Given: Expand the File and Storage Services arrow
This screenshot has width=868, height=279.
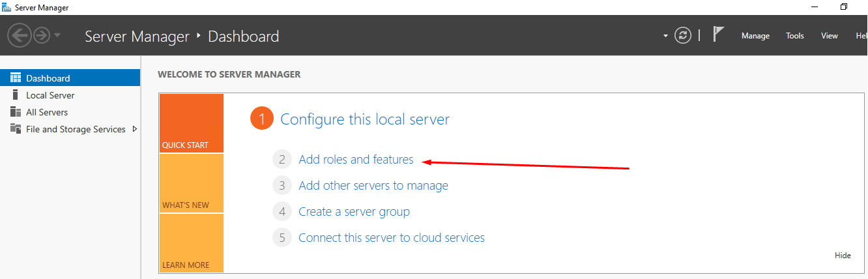Looking at the screenshot, I should [x=134, y=129].
